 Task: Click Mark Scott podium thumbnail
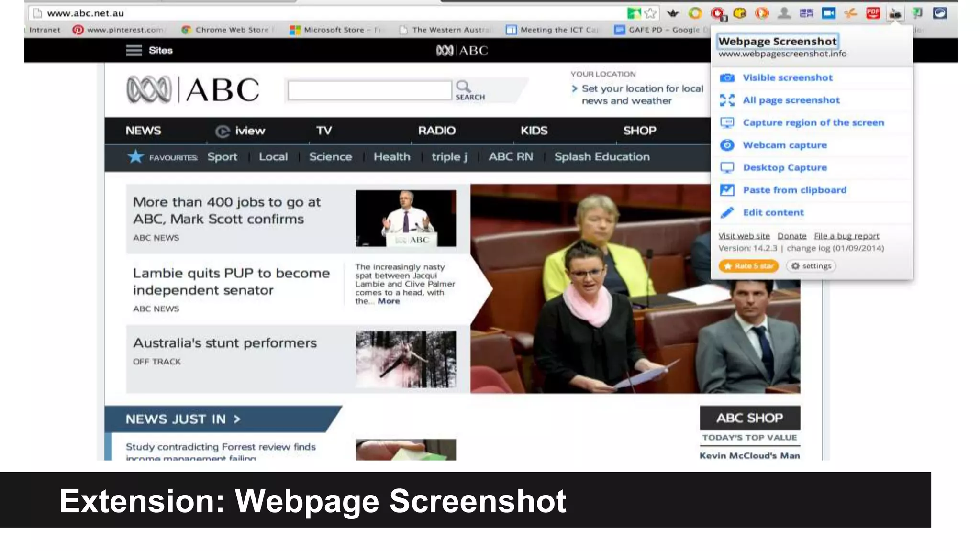click(x=406, y=218)
